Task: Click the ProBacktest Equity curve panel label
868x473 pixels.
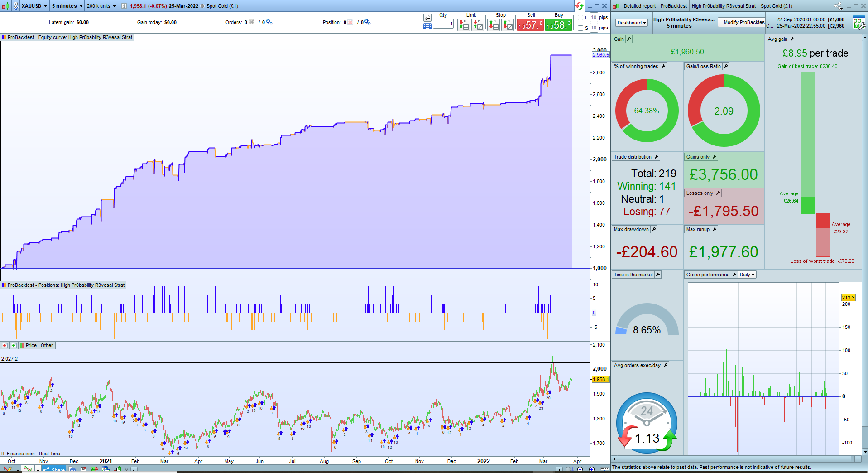Action: pyautogui.click(x=67, y=37)
